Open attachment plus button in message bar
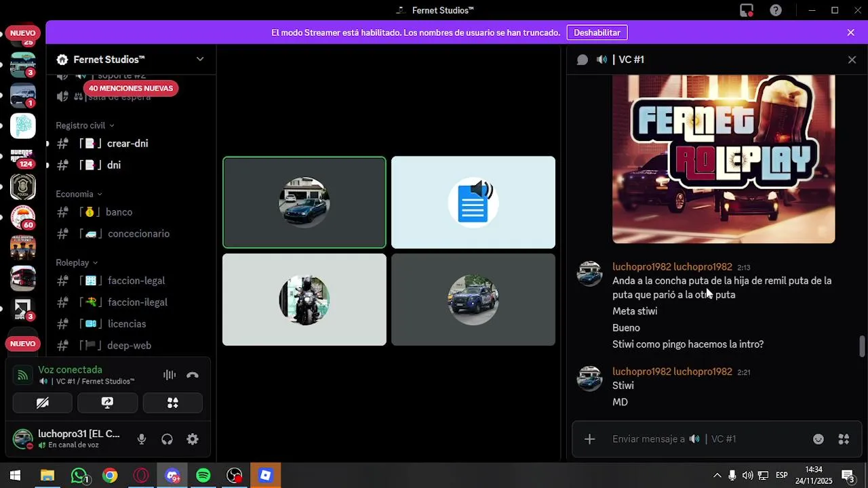Viewport: 868px width, 488px height. pos(589,439)
